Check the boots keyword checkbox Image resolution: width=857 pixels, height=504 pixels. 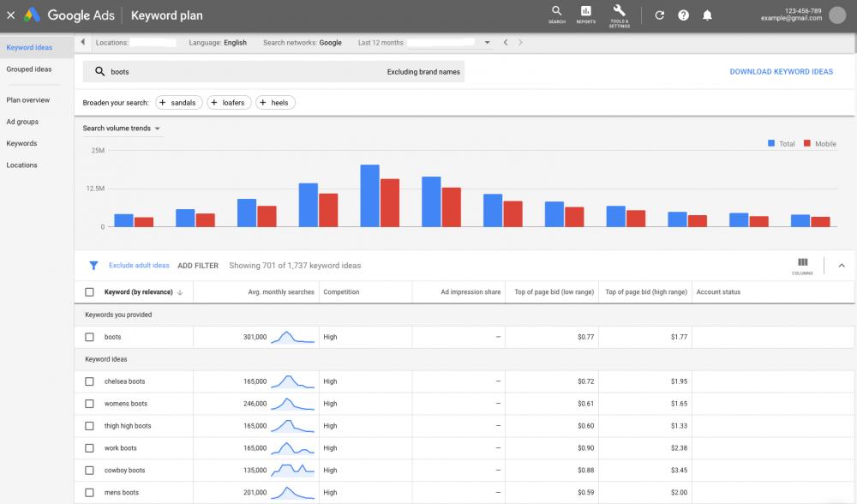[90, 337]
